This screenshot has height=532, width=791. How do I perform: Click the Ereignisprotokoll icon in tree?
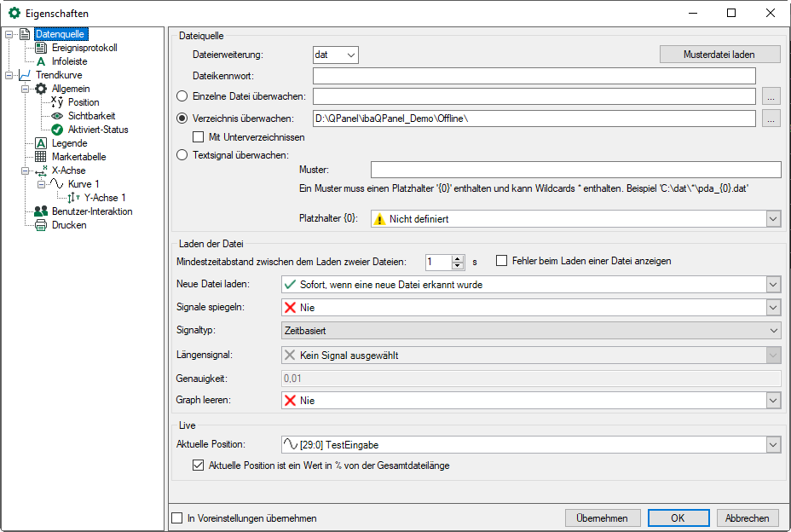pos(41,48)
